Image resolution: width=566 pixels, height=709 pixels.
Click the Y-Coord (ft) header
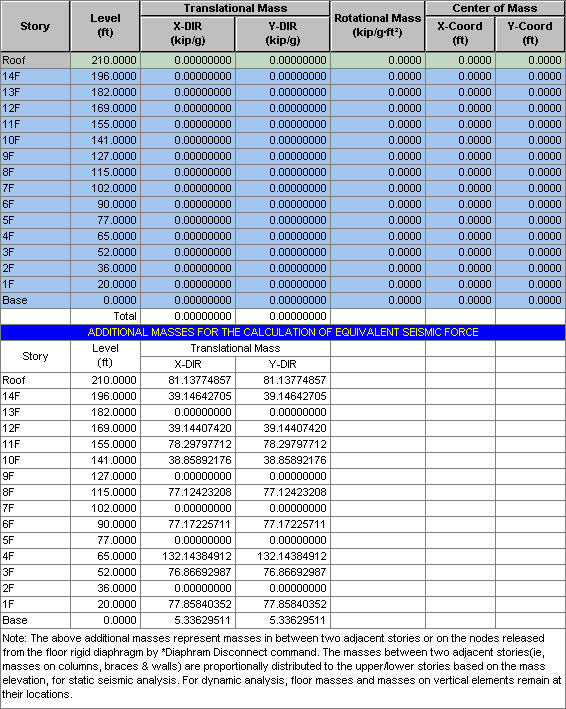click(x=530, y=34)
